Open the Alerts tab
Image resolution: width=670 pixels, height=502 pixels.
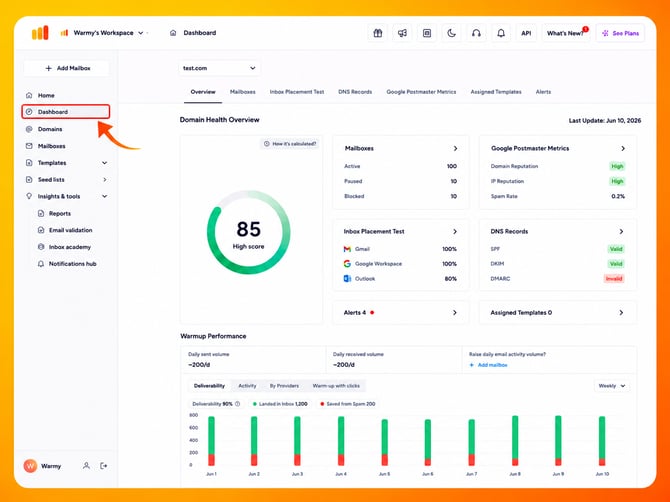(544, 92)
